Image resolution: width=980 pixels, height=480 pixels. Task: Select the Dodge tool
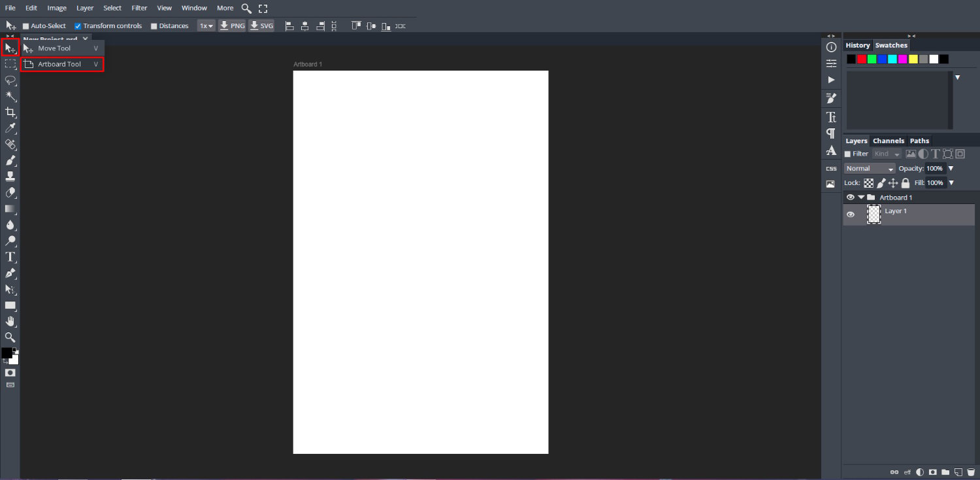pos(10,241)
